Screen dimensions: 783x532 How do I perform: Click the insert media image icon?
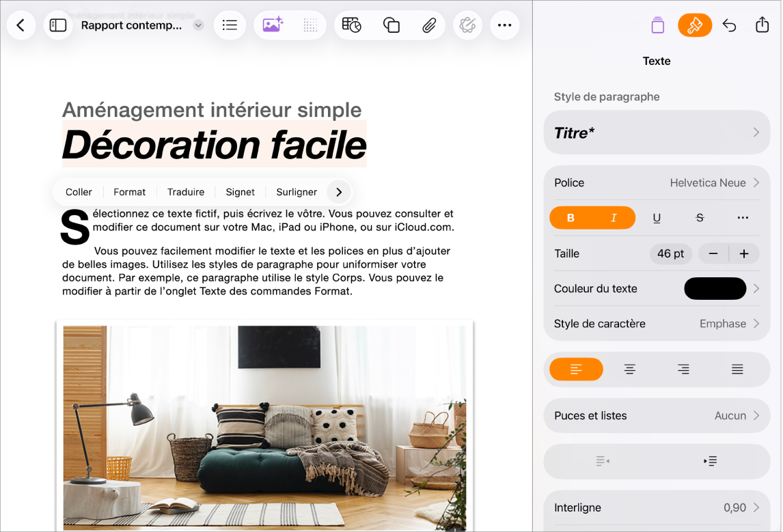tap(273, 25)
